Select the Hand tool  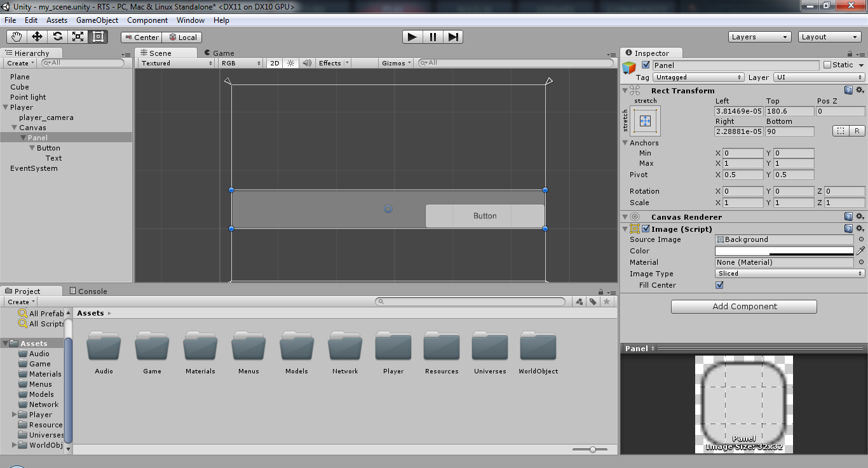click(x=17, y=37)
